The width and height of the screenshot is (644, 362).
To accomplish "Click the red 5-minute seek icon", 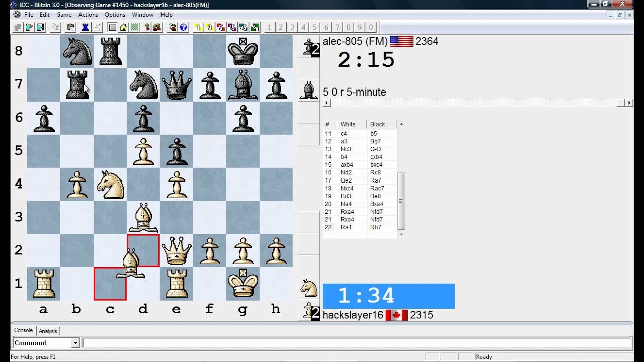I will click(221, 27).
